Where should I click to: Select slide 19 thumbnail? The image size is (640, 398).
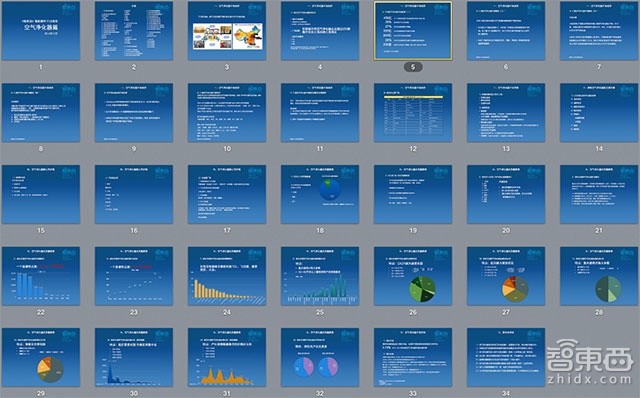[x=413, y=194]
